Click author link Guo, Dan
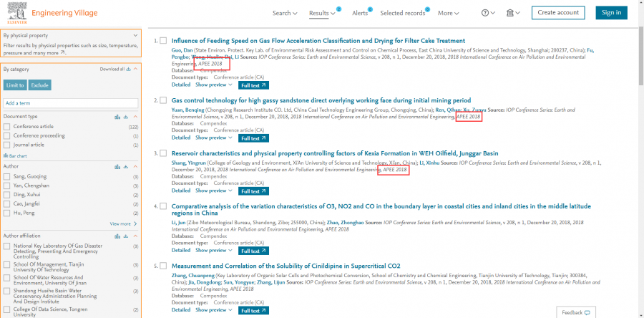This screenshot has width=644, height=318. coord(182,50)
